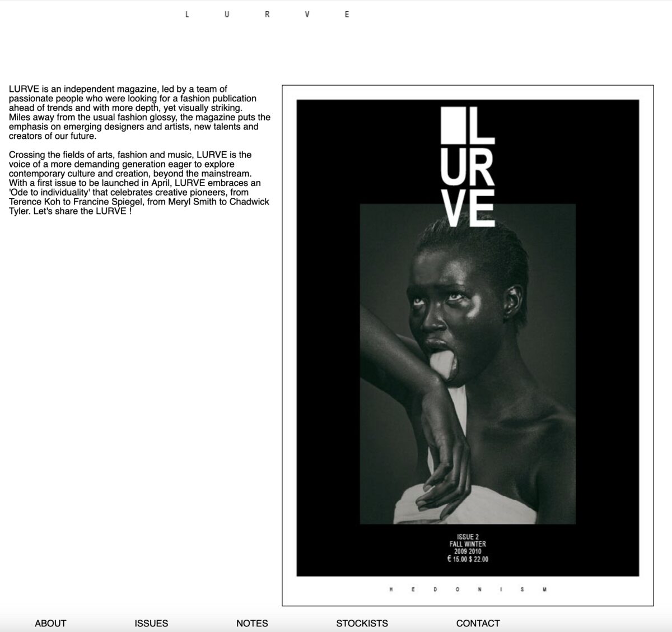Open the CONTACT page
Screen dimensions: 672x632
[x=478, y=623]
